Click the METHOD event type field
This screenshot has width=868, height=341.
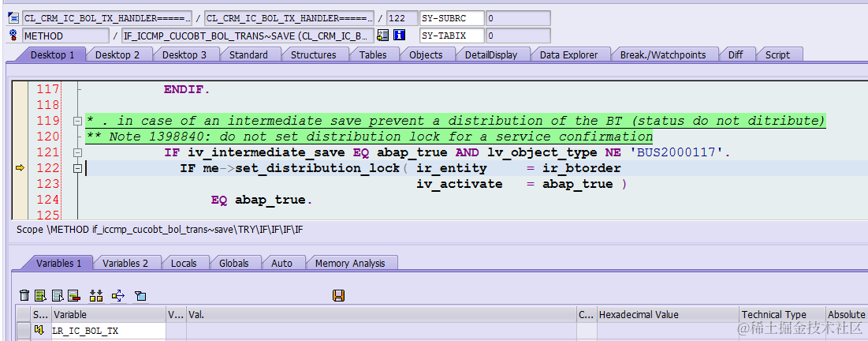(x=65, y=36)
